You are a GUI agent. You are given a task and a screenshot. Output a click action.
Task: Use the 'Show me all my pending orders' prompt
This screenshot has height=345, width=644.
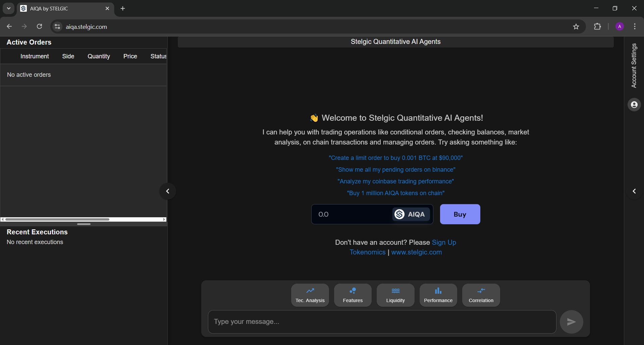coord(395,170)
